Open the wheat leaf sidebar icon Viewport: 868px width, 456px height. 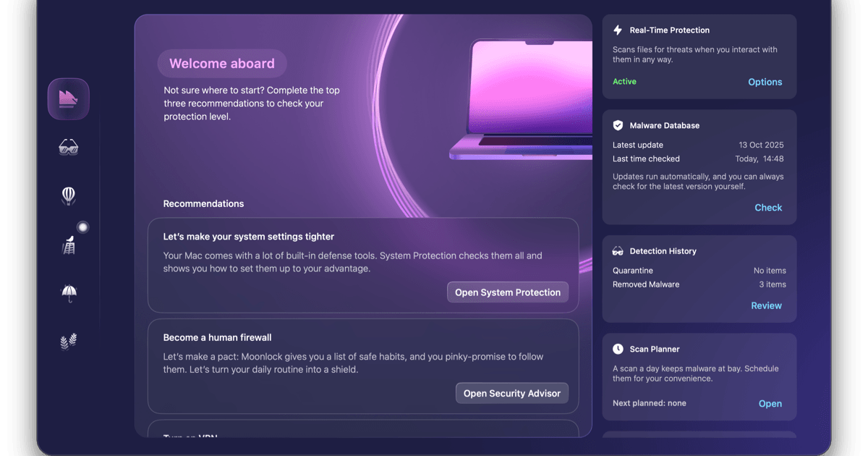coord(69,341)
